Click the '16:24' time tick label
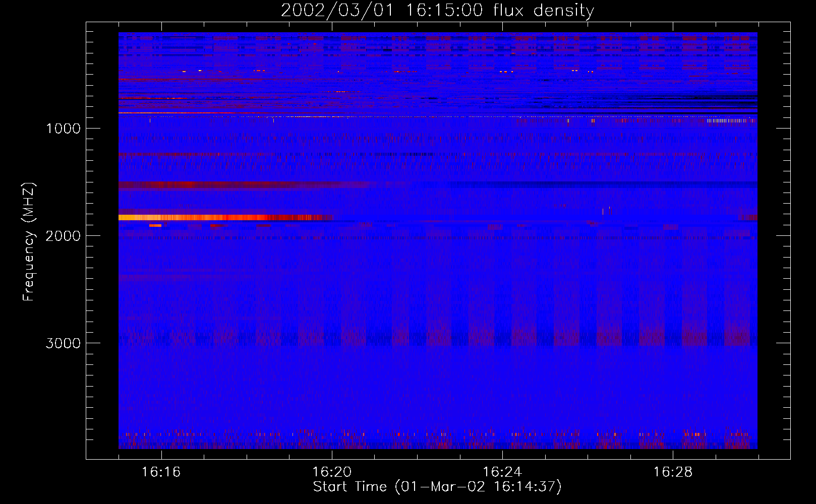The width and height of the screenshot is (816, 504). pos(502,472)
